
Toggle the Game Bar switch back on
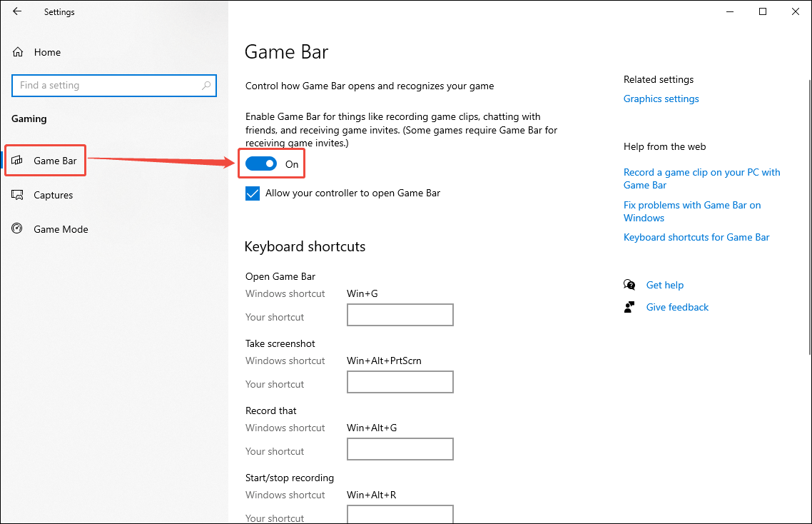tap(260, 163)
